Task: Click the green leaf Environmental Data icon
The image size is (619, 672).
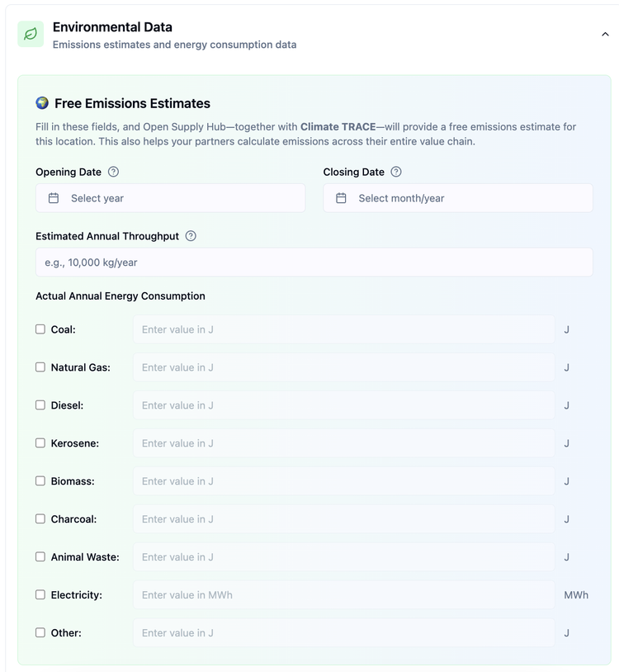Action: point(31,35)
